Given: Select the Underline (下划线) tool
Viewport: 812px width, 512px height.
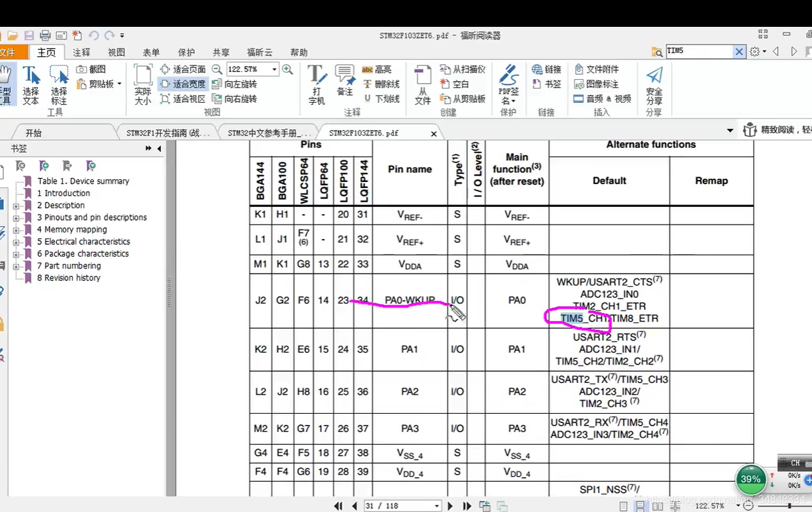Looking at the screenshot, I should [x=381, y=99].
